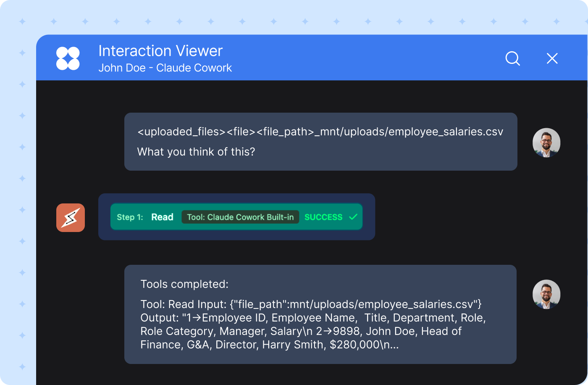Open search with the magnifier icon

click(x=513, y=58)
